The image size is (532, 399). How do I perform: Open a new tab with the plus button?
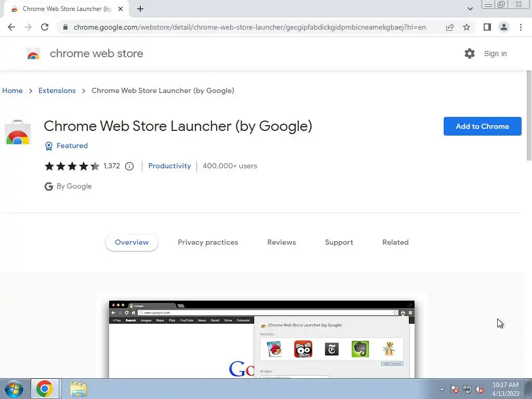[x=140, y=9]
